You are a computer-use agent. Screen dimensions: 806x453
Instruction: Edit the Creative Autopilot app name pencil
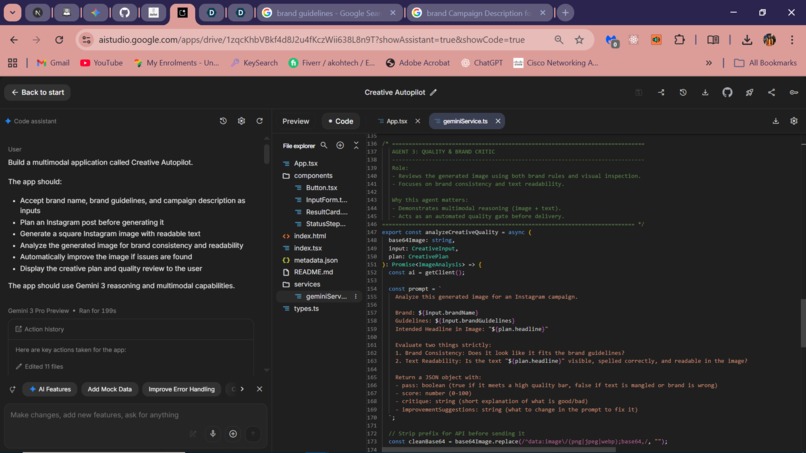tap(433, 93)
